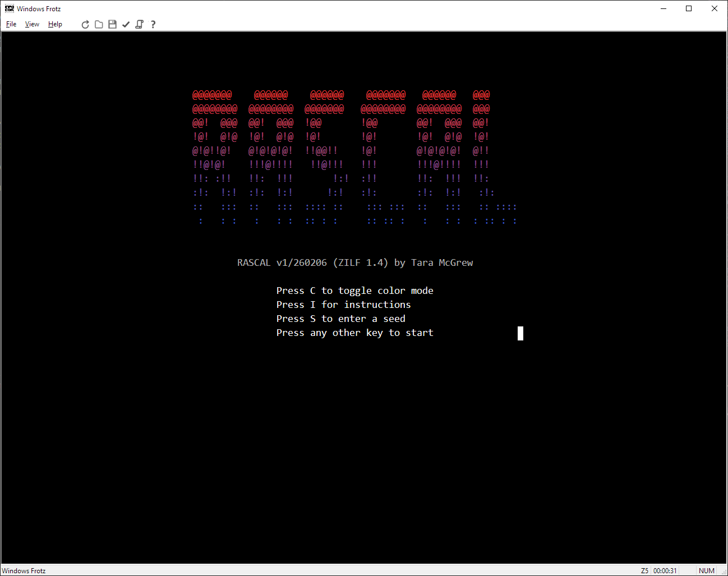Open a game file using folder icon
Image resolution: width=728 pixels, height=576 pixels.
99,24
